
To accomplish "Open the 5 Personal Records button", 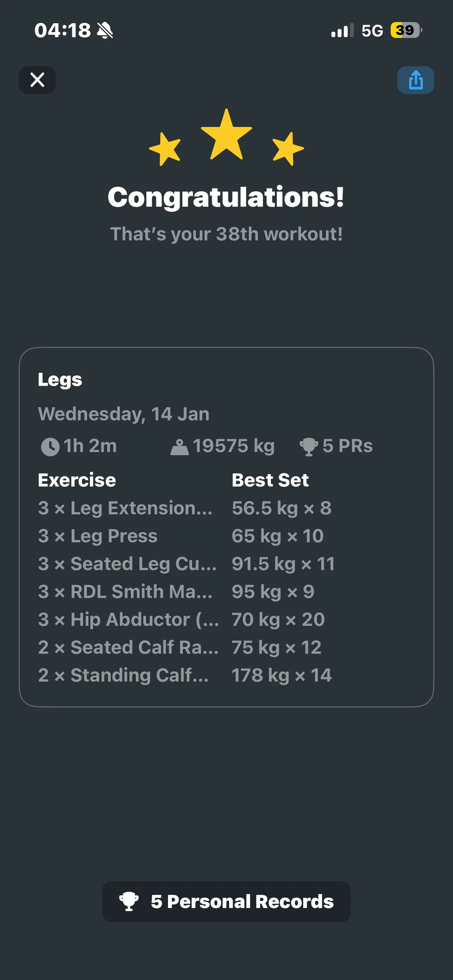I will pyautogui.click(x=226, y=901).
